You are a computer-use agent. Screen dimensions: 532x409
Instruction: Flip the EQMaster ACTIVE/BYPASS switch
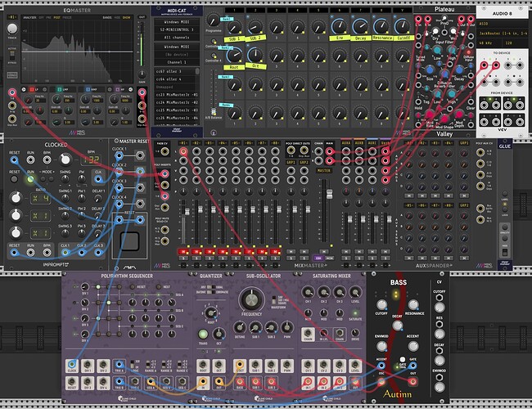[x=12, y=56]
